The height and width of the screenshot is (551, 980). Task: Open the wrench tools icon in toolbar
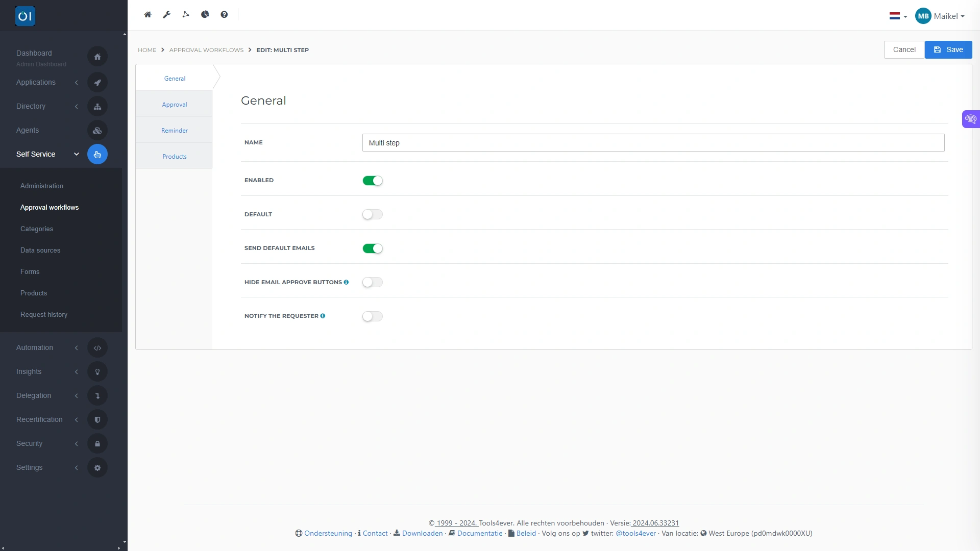[166, 15]
